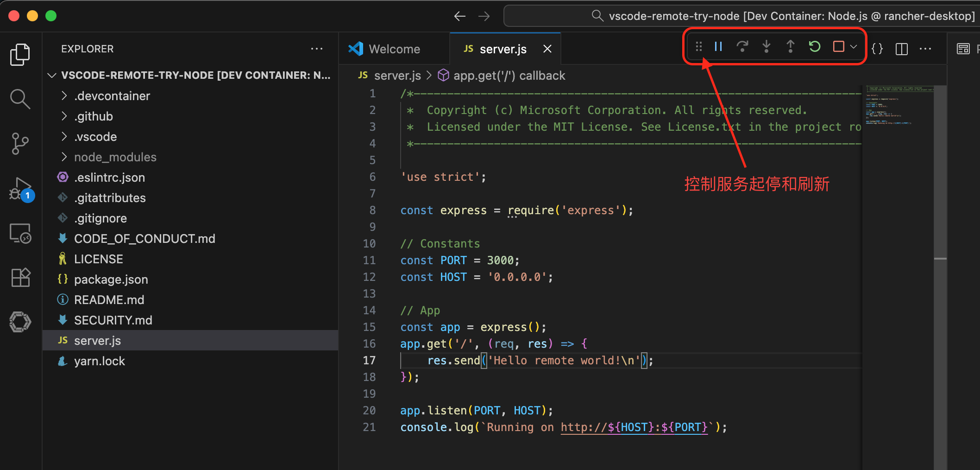
Task: Click the debug Step Out button
Action: [x=791, y=47]
